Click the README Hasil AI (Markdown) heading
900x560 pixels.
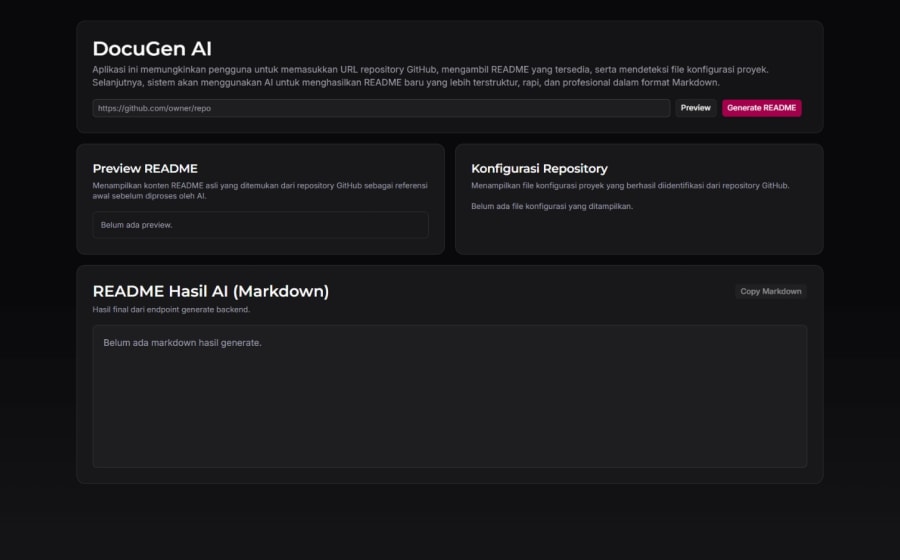point(211,291)
